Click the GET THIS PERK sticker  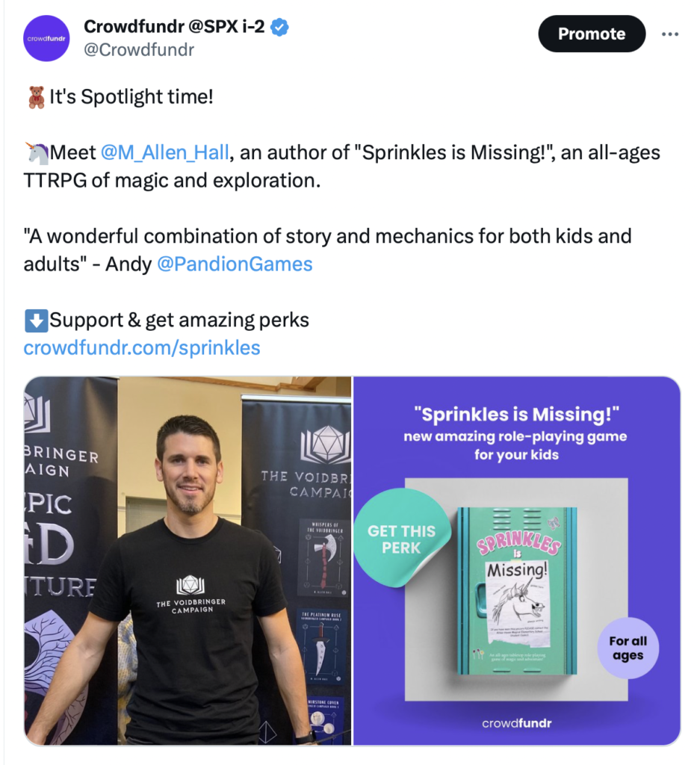tap(402, 538)
